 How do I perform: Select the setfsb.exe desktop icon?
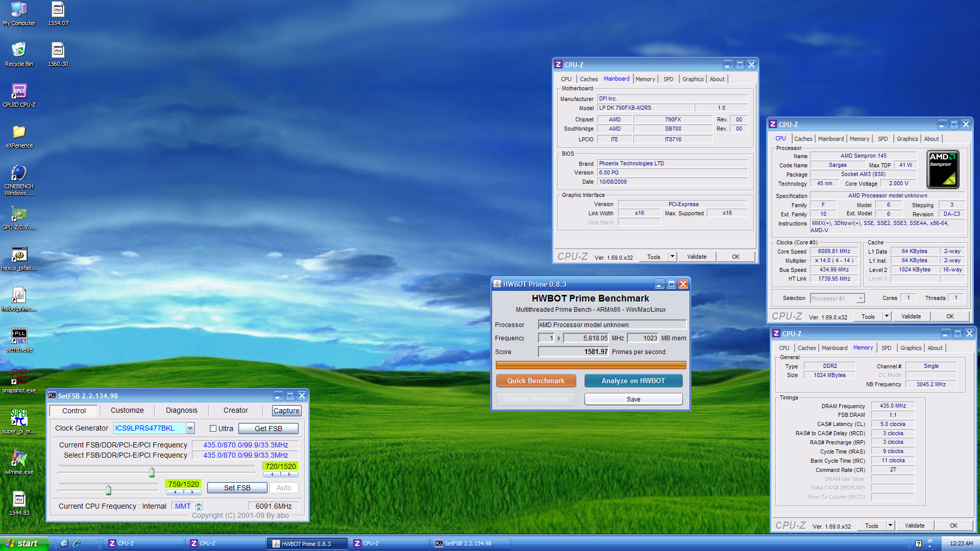(19, 340)
